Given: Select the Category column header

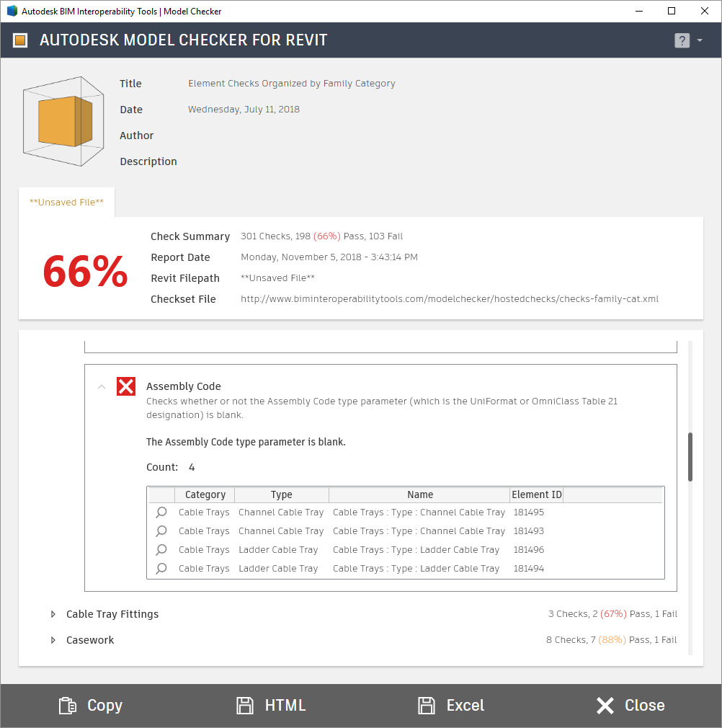Looking at the screenshot, I should click(205, 494).
